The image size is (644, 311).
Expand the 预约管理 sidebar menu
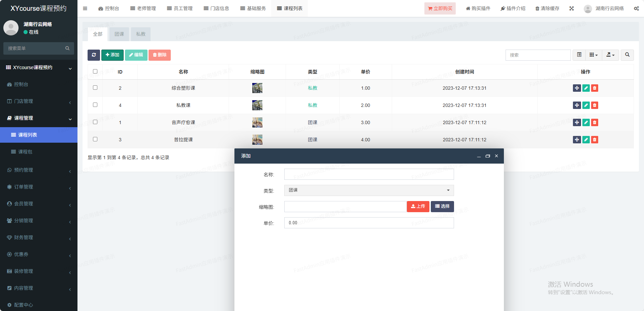point(39,170)
